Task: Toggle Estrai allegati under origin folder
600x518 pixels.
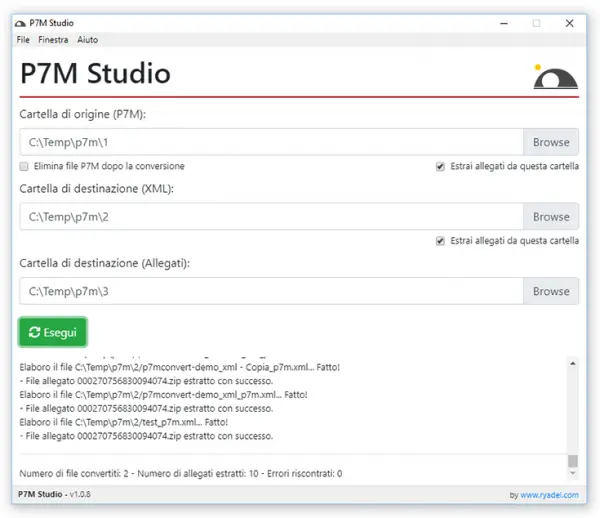Action: (x=440, y=166)
